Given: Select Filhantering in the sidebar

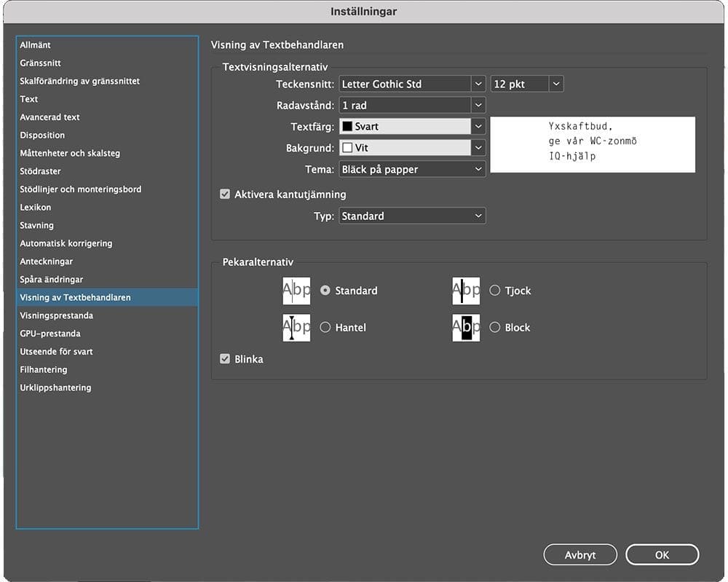Looking at the screenshot, I should point(107,370).
